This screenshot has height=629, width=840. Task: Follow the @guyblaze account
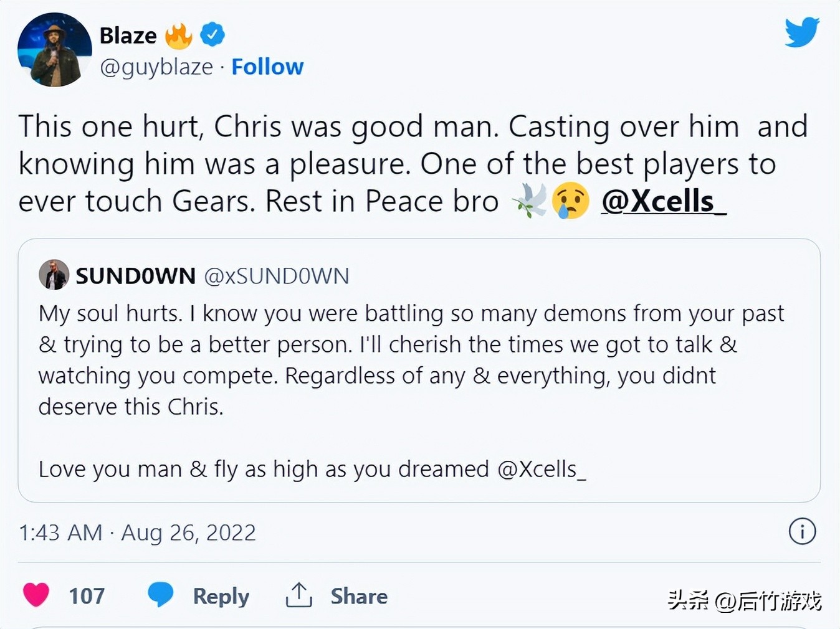[267, 67]
